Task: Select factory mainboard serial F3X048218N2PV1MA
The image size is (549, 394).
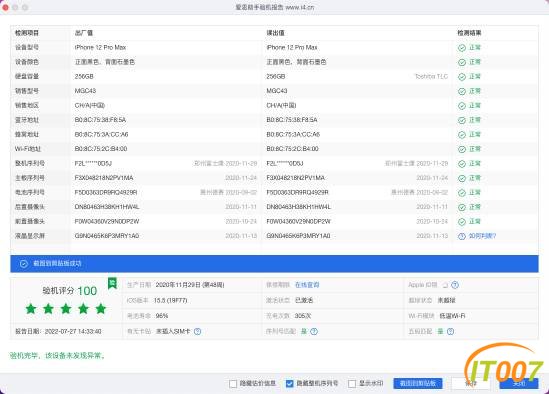Action: coord(104,178)
